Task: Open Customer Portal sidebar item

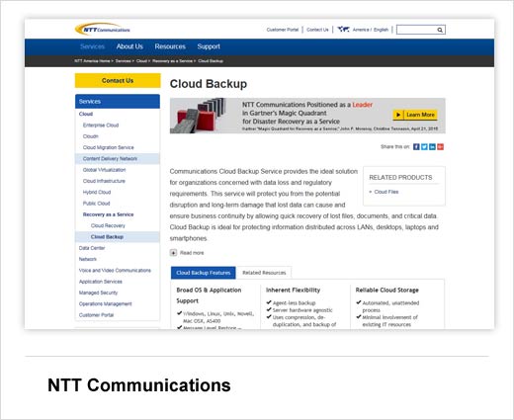Action: pos(96,315)
